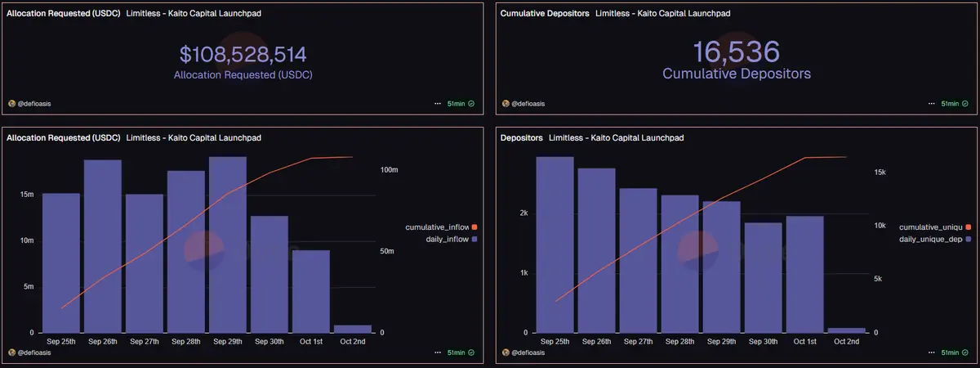This screenshot has width=980, height=368.
Task: Select the Oct 1st bar in the Allocation Requested chart
Action: (x=311, y=292)
